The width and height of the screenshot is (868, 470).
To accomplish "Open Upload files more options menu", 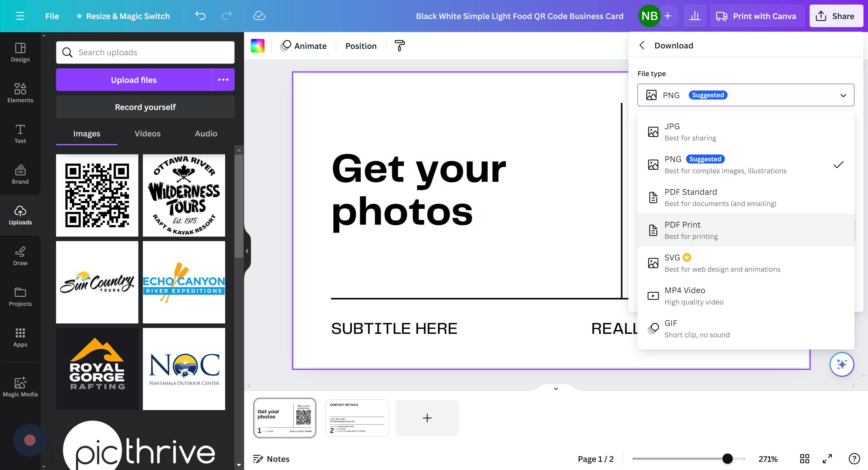I will click(223, 80).
